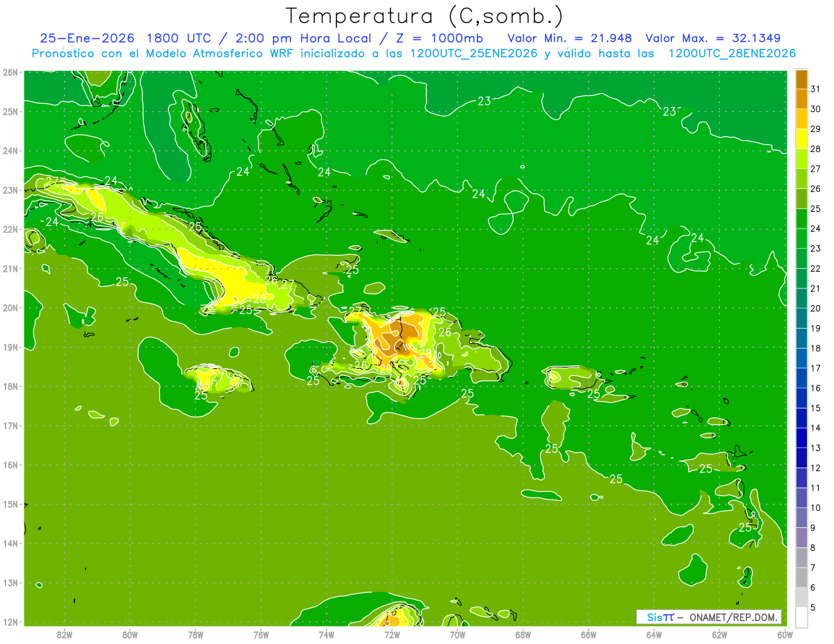The image size is (834, 644).
Task: Click the green swatch between legend values 24 and 25
Action: (801, 219)
